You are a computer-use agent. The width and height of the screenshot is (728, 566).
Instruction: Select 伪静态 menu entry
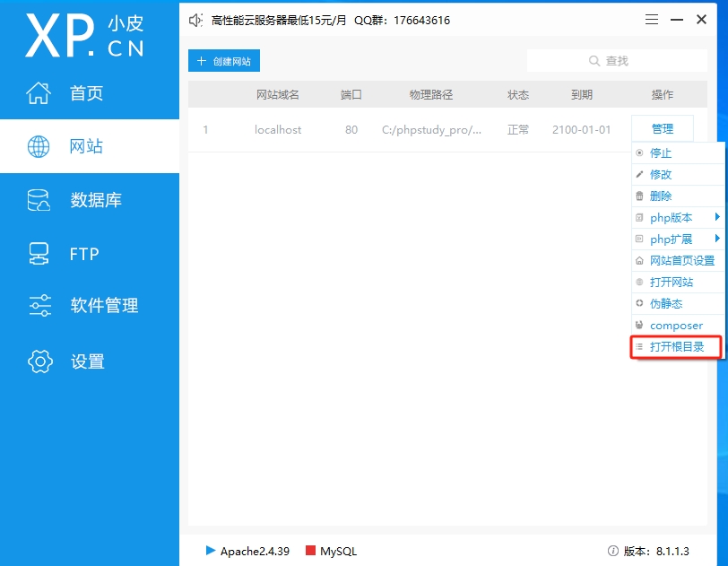(x=678, y=304)
